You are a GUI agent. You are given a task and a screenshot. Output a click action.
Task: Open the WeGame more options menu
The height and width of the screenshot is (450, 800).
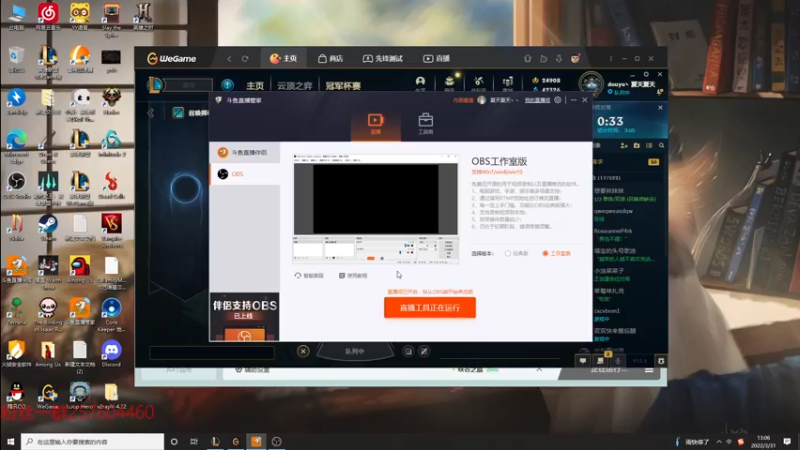tap(610, 59)
